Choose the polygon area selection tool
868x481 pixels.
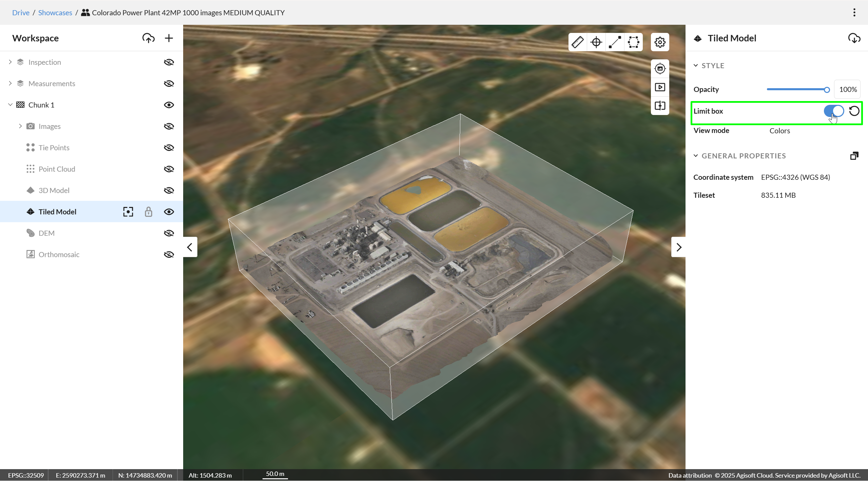[633, 42]
